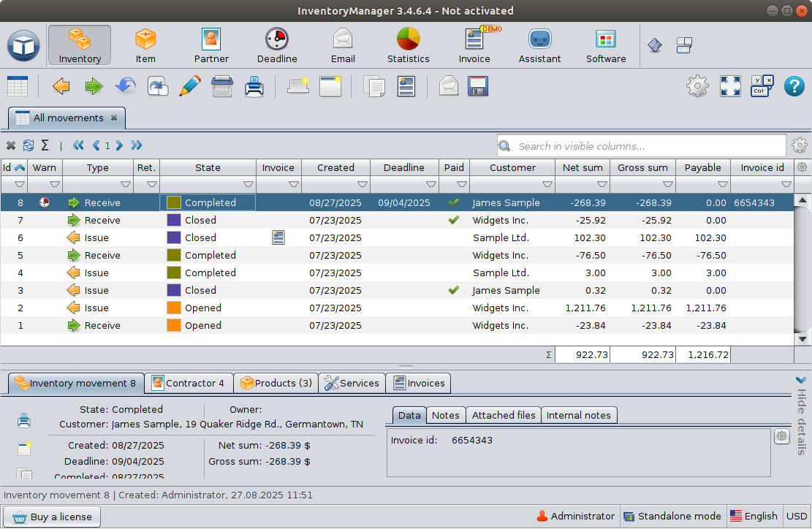Switch to the Invoices detail tab
Image resolution: width=812 pixels, height=529 pixels.
pyautogui.click(x=419, y=383)
